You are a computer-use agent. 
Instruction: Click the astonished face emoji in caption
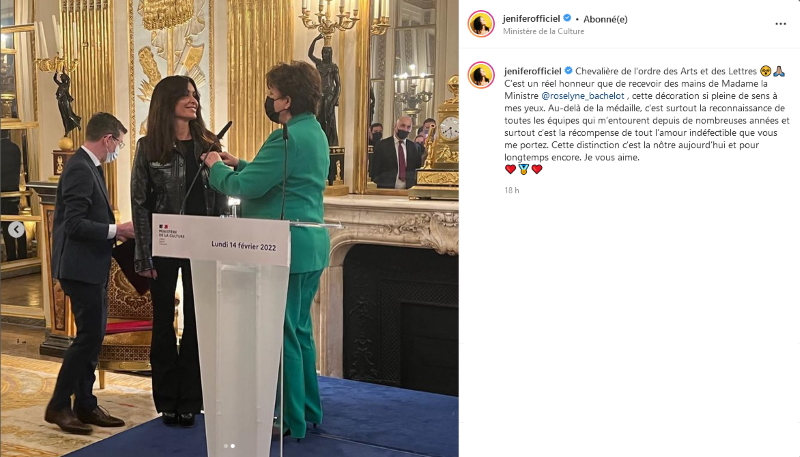pyautogui.click(x=765, y=71)
